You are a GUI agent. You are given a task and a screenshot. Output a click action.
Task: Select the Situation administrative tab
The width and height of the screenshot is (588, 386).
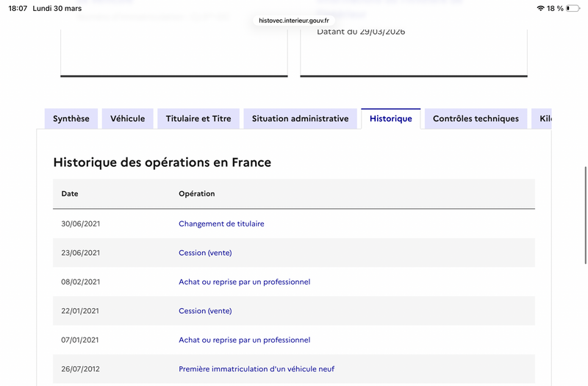coord(300,118)
